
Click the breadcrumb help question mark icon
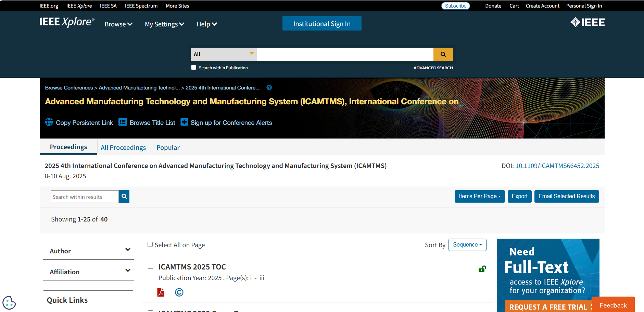(269, 87)
